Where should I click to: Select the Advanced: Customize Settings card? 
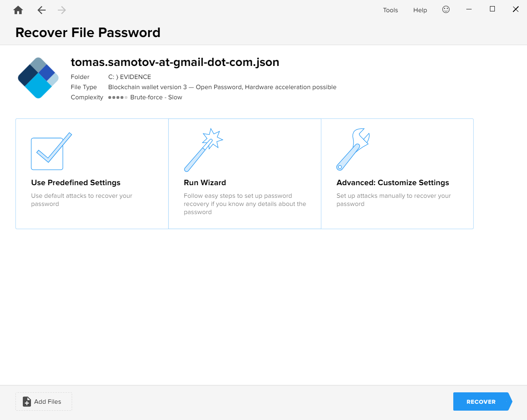point(397,173)
